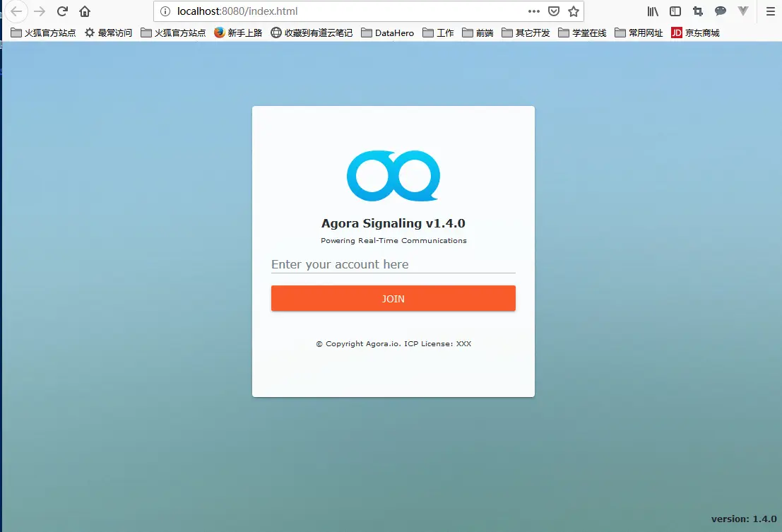
Task: Toggle the sidebar icon
Action: tap(675, 11)
